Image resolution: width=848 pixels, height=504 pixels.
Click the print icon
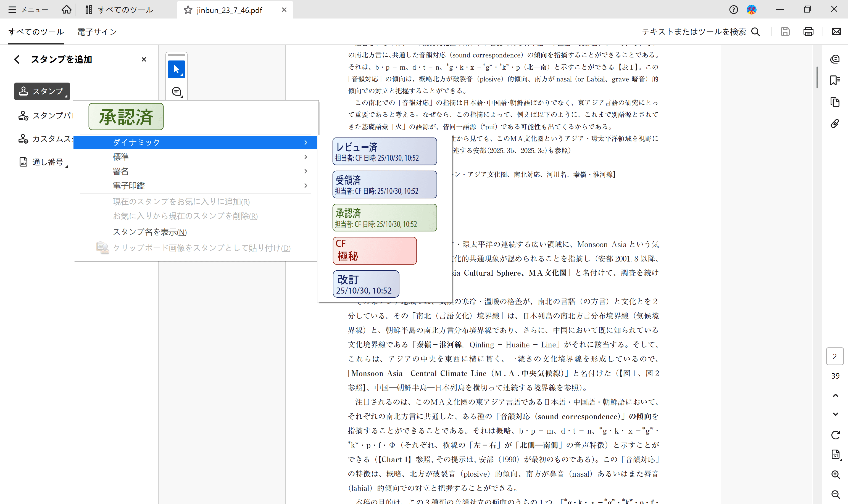[808, 31]
